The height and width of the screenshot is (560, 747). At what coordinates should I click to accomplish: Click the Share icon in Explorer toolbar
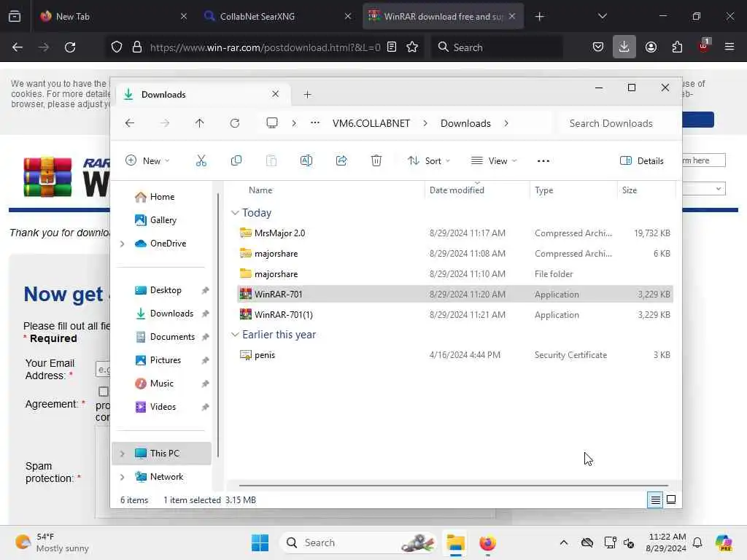341,161
